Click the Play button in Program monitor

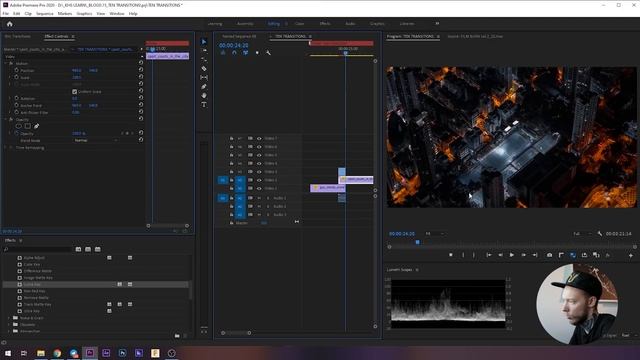tap(511, 255)
